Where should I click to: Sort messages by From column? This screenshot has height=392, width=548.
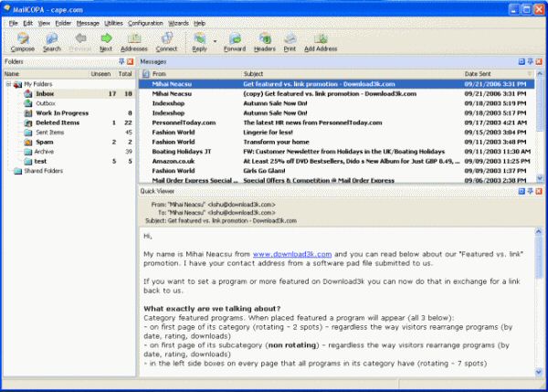click(x=195, y=74)
